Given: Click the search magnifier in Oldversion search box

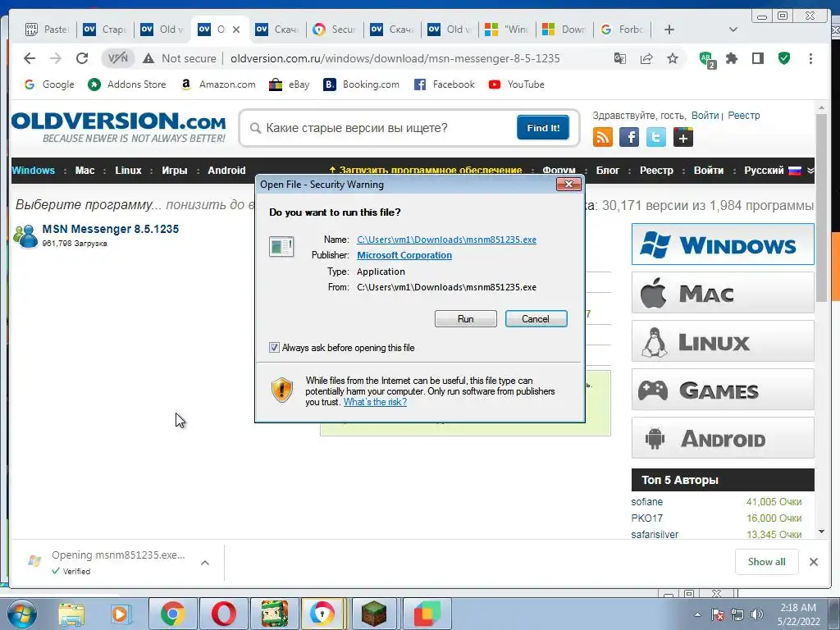Looking at the screenshot, I should tap(256, 128).
